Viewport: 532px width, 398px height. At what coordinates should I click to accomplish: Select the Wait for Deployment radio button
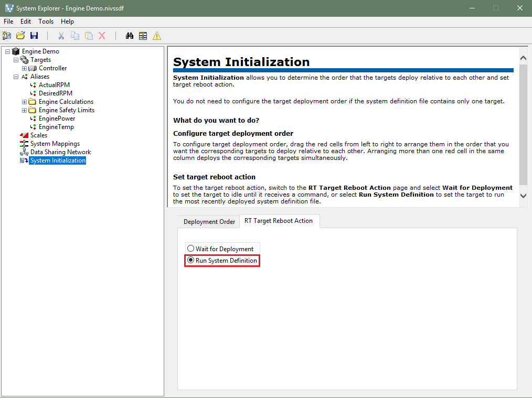[x=190, y=249]
